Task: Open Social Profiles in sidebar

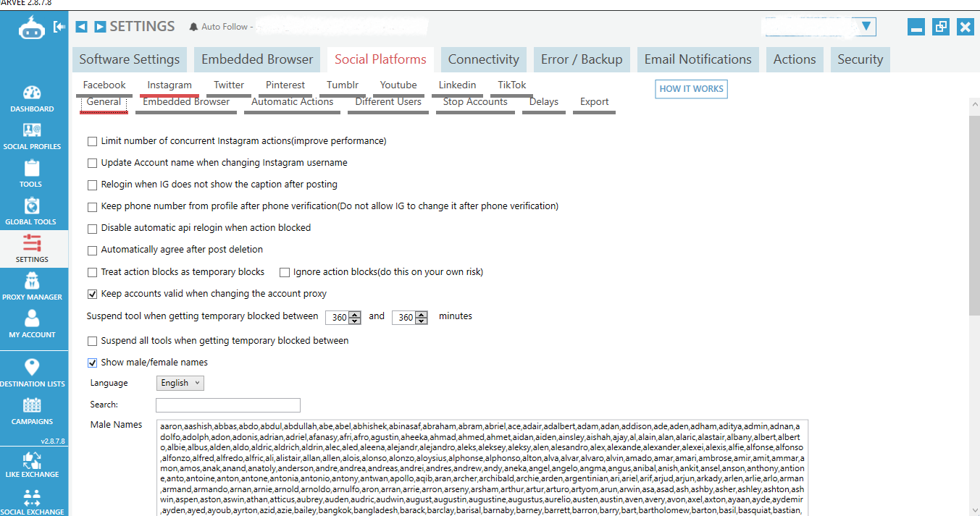Action: click(32, 136)
